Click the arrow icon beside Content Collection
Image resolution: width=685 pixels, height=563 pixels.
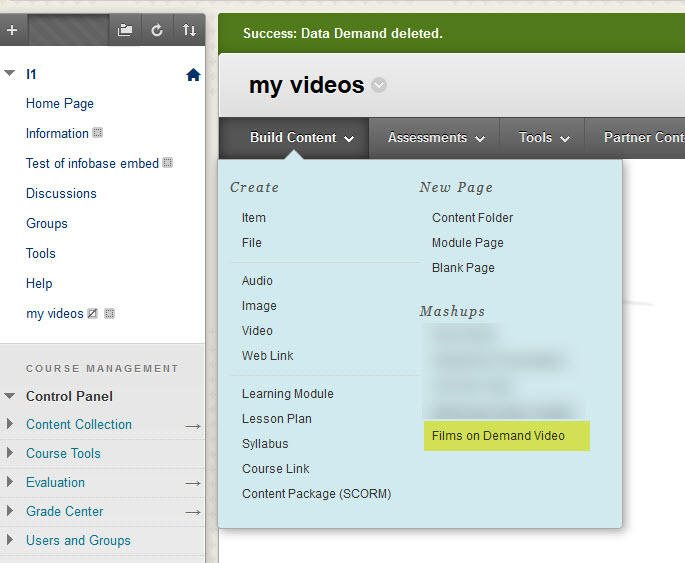click(x=193, y=426)
